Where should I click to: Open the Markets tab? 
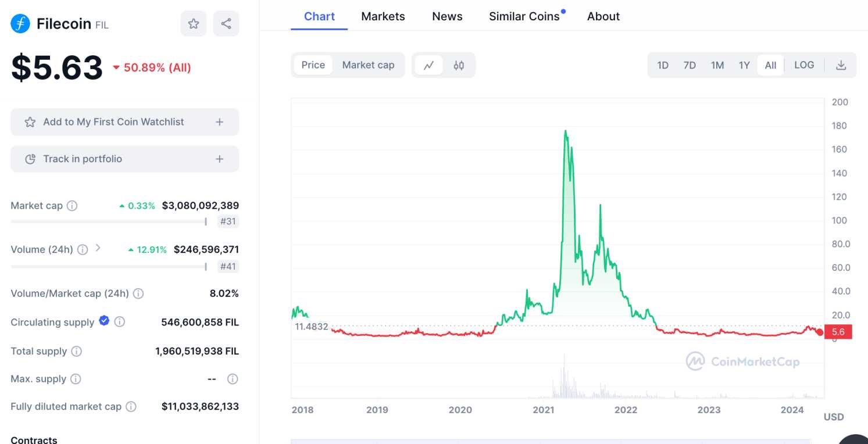coord(383,16)
